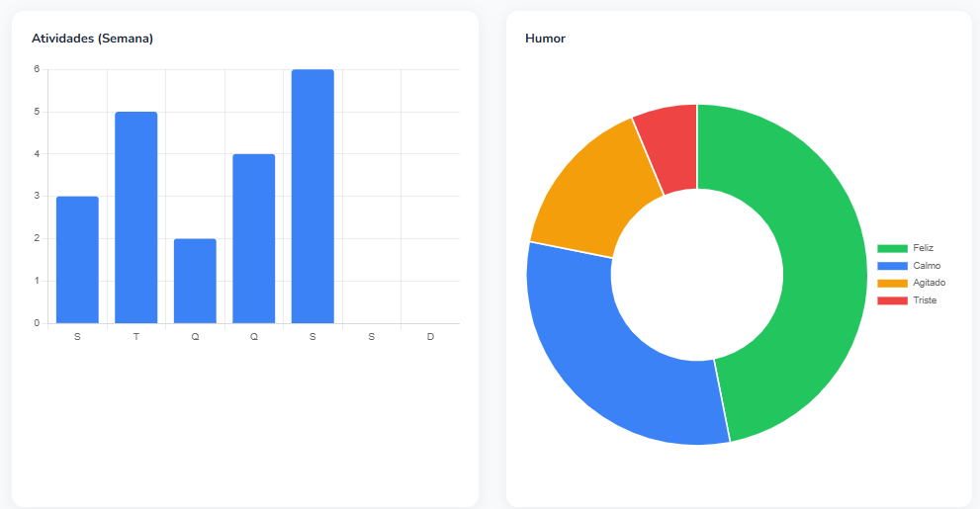The height and width of the screenshot is (509, 980).
Task: Hide Agitado via its legend label
Action: [929, 283]
